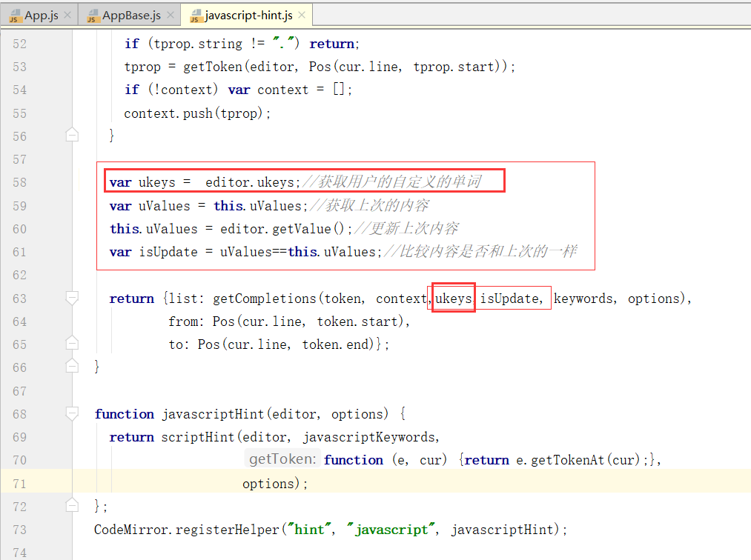Click 'tprop.string' on line 52

click(198, 44)
